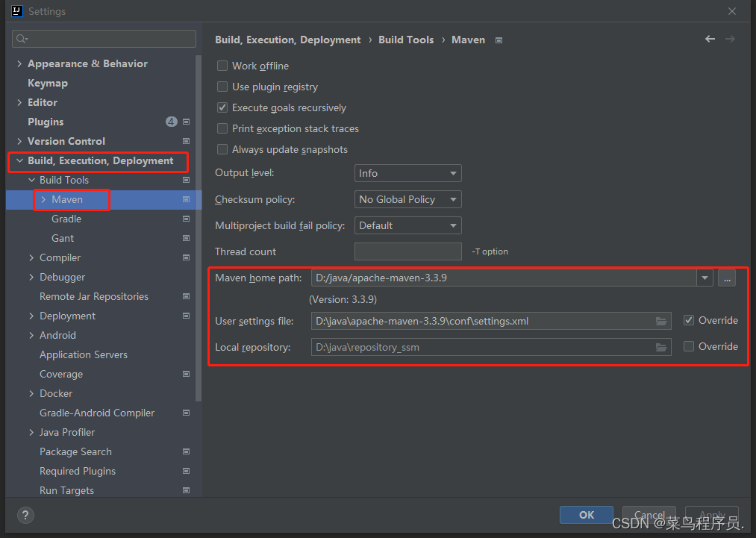Viewport: 756px width, 538px height.
Task: Click the project-level icon beside Required Plugins
Action: (186, 471)
